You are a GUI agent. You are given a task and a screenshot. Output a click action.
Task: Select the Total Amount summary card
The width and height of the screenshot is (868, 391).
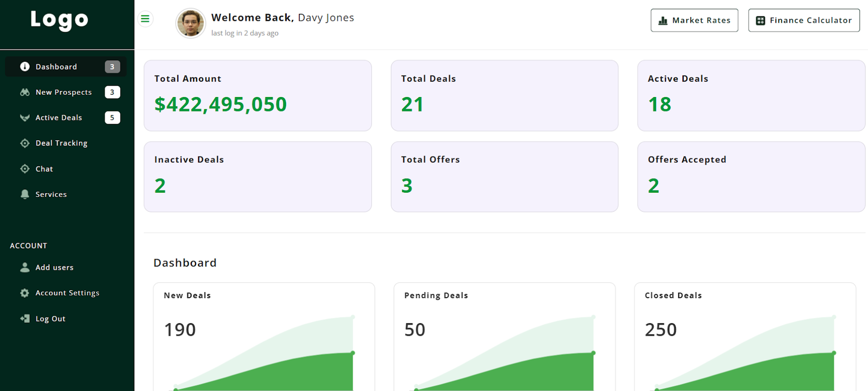257,96
